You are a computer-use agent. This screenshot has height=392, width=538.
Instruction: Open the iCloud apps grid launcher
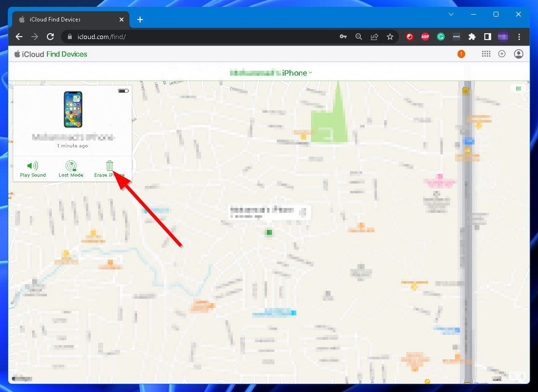point(486,54)
